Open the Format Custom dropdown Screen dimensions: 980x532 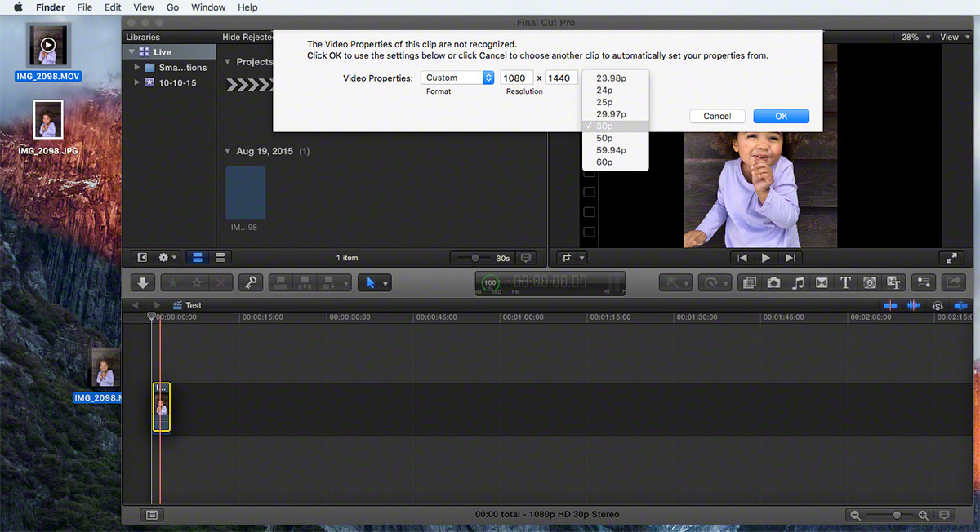pyautogui.click(x=458, y=78)
